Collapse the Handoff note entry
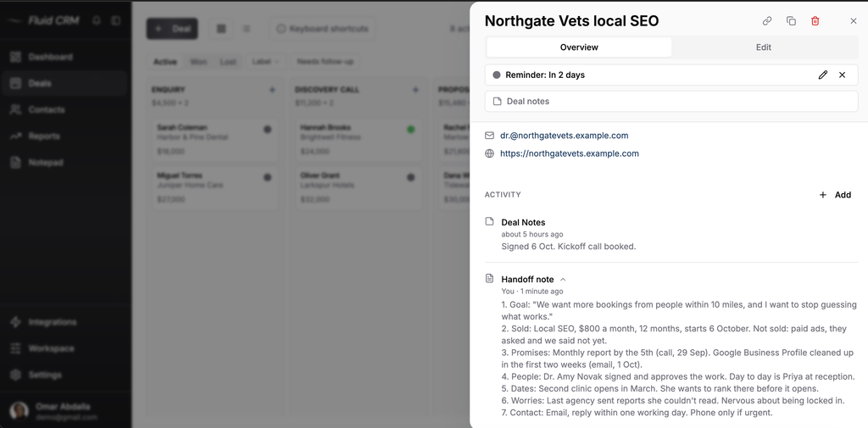 tap(563, 280)
